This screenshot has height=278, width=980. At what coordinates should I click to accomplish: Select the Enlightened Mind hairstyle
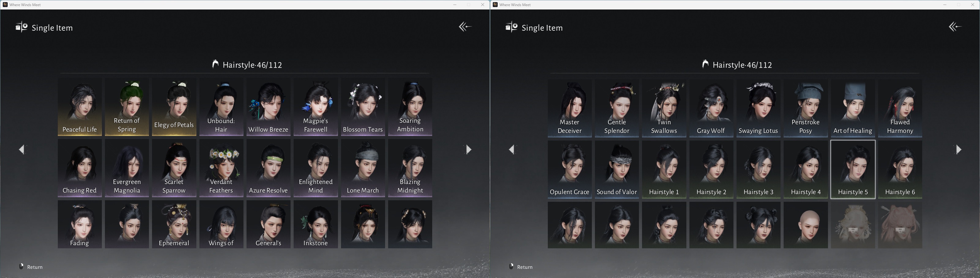315,168
